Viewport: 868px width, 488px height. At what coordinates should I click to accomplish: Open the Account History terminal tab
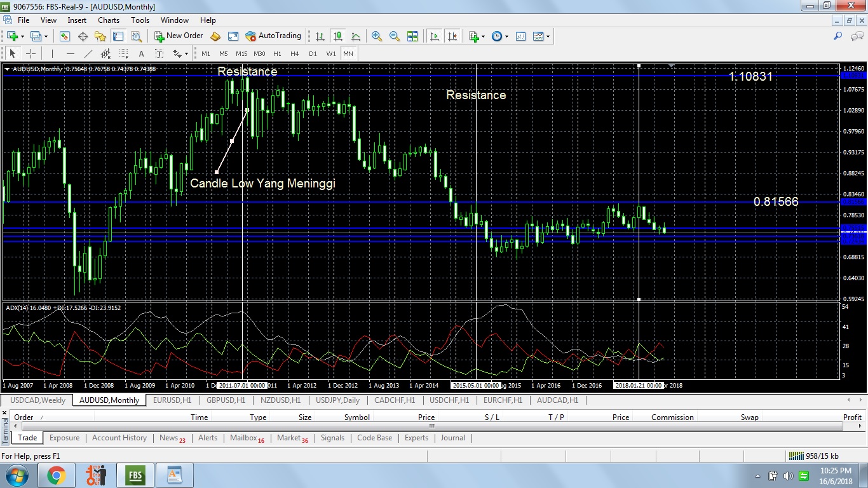pos(119,438)
